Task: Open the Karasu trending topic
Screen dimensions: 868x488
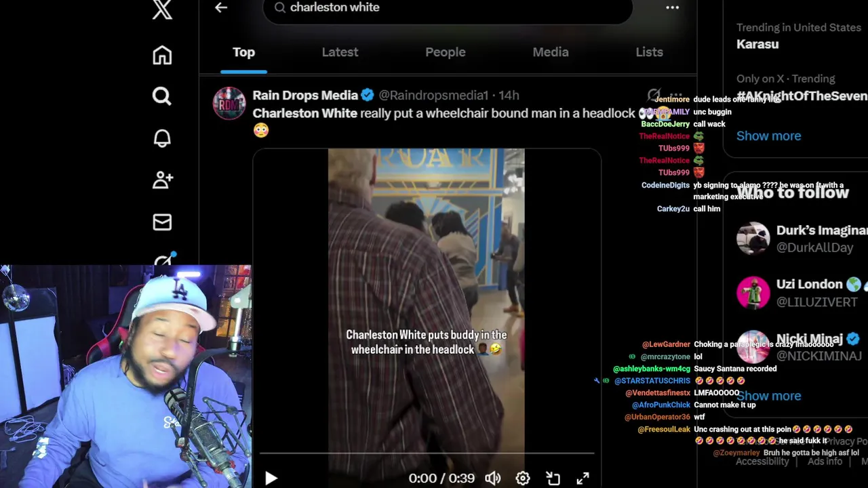Action: point(757,44)
